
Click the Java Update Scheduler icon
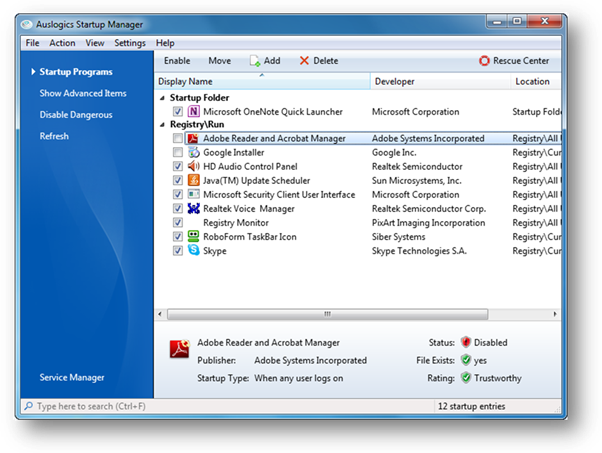[194, 180]
